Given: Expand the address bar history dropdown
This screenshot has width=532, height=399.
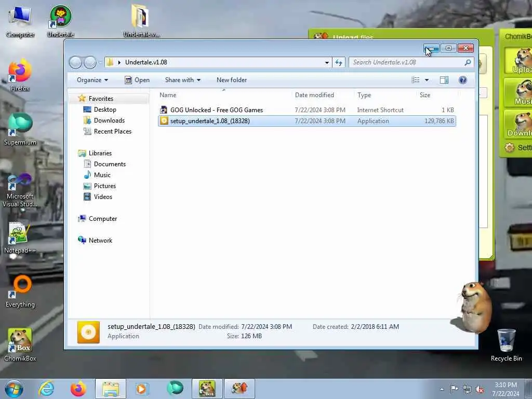Looking at the screenshot, I should [x=327, y=62].
